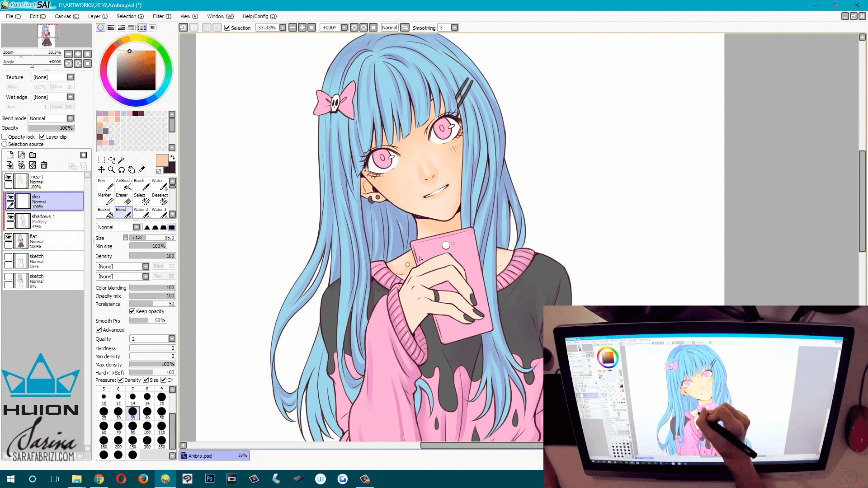Open the Help/Config menu
Viewport: 868px width, 488px height.
(259, 16)
